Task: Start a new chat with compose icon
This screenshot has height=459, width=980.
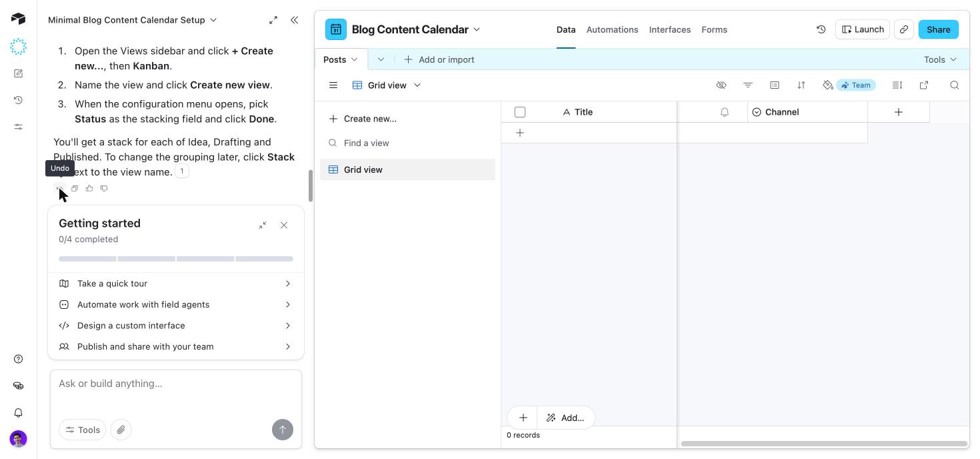Action: pos(18,73)
